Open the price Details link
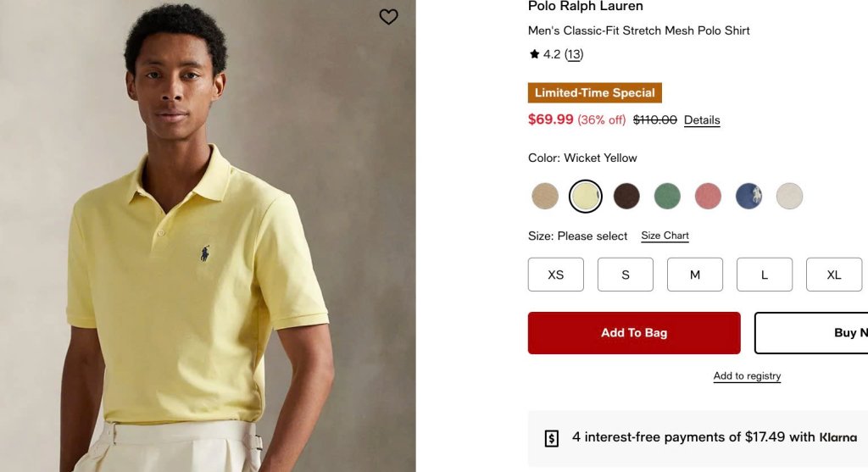This screenshot has width=868, height=472. point(702,120)
